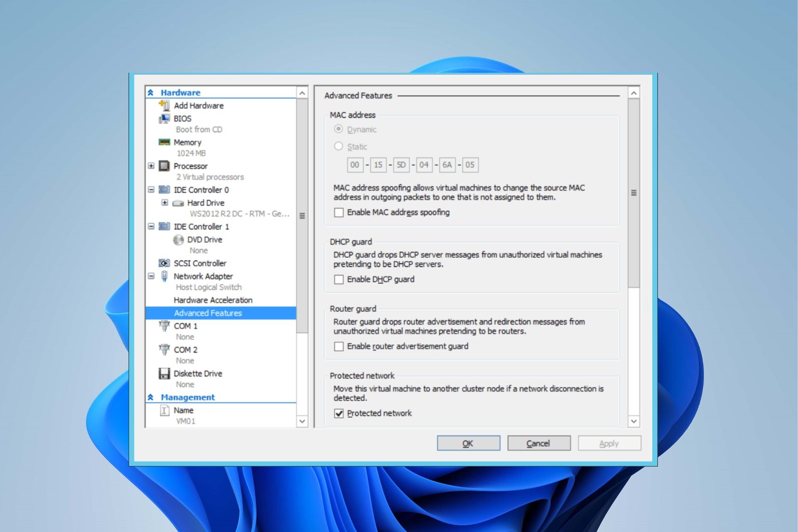The image size is (798, 532).
Task: Select Hardware Acceleration in the tree
Action: click(x=213, y=300)
